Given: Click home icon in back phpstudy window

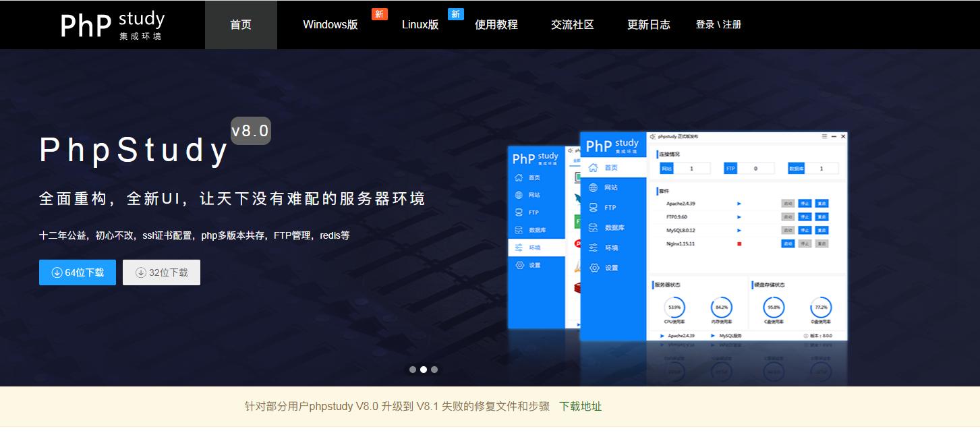Looking at the screenshot, I should click(519, 177).
